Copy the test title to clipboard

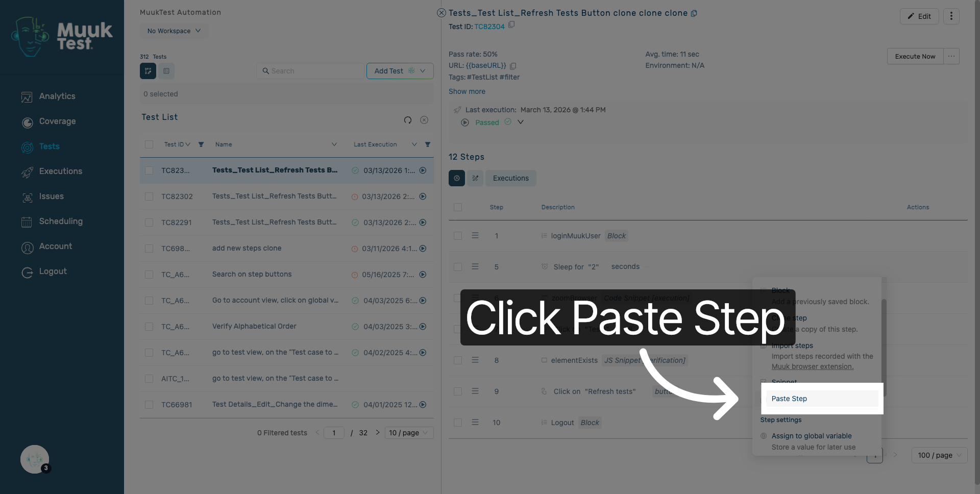[694, 13]
